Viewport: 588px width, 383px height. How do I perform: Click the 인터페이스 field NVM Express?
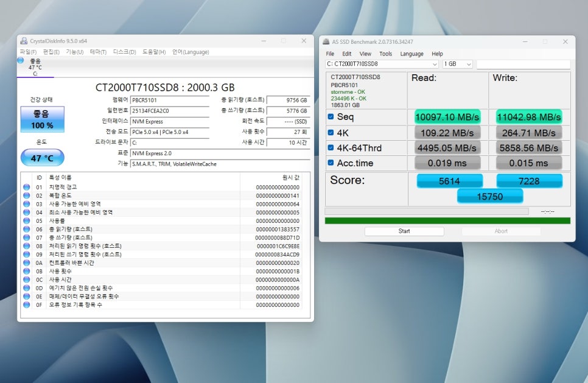tap(169, 122)
